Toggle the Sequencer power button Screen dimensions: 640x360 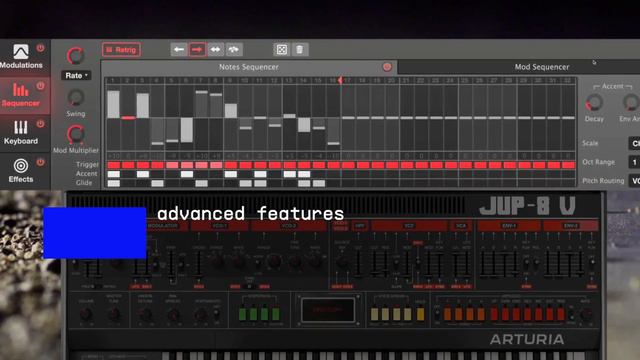click(x=40, y=86)
